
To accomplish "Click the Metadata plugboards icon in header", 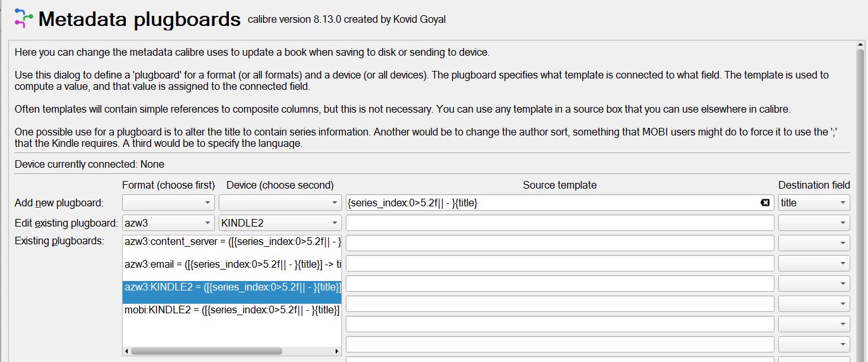I will [x=23, y=18].
